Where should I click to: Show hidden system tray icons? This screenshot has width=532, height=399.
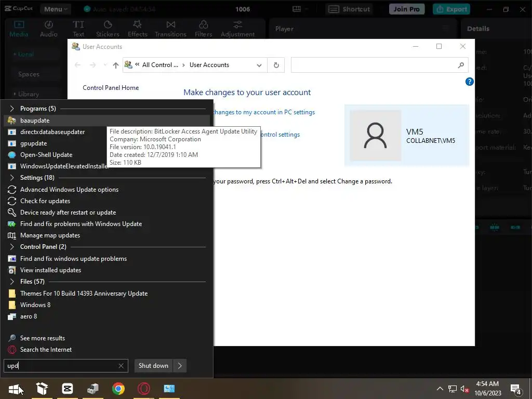(440, 389)
